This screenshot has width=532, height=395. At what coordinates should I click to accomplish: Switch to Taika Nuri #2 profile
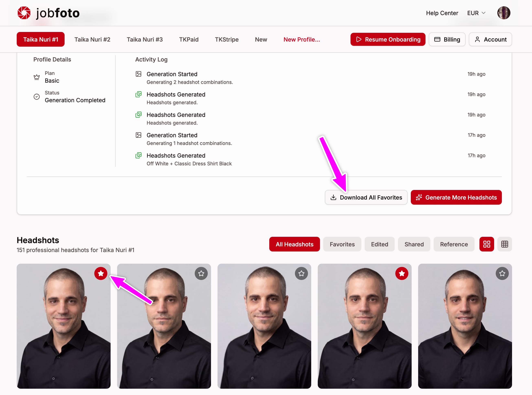point(92,39)
